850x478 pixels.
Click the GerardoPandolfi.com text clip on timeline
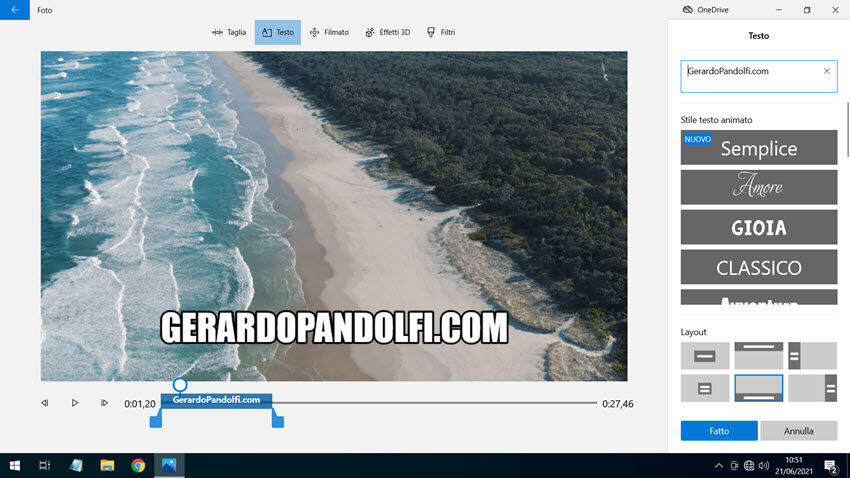216,400
